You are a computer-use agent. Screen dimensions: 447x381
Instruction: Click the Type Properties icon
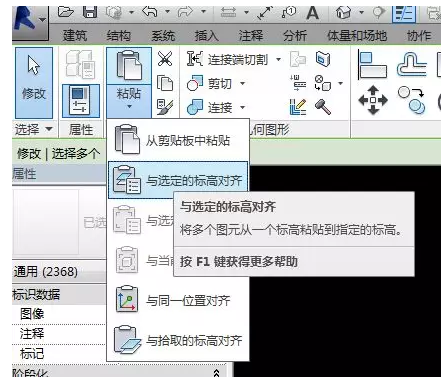(x=80, y=64)
